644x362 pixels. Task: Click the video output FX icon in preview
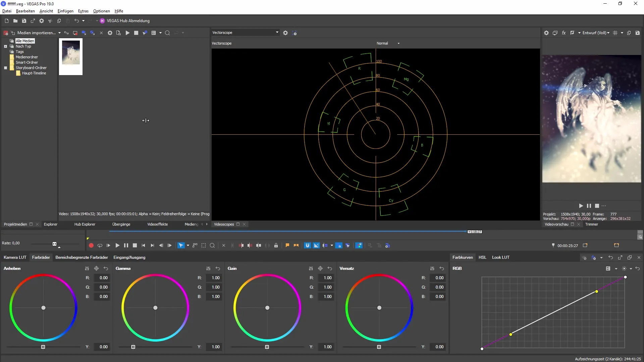pos(564,33)
